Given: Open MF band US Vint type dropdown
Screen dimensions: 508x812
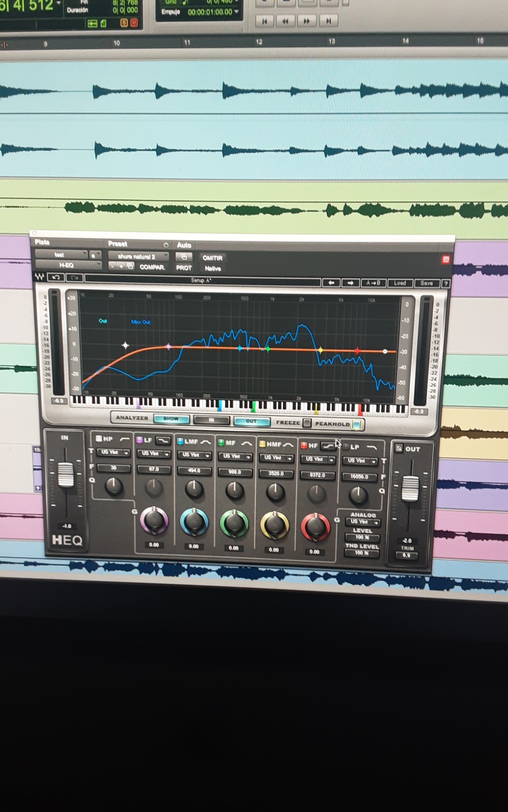Looking at the screenshot, I should tap(235, 457).
